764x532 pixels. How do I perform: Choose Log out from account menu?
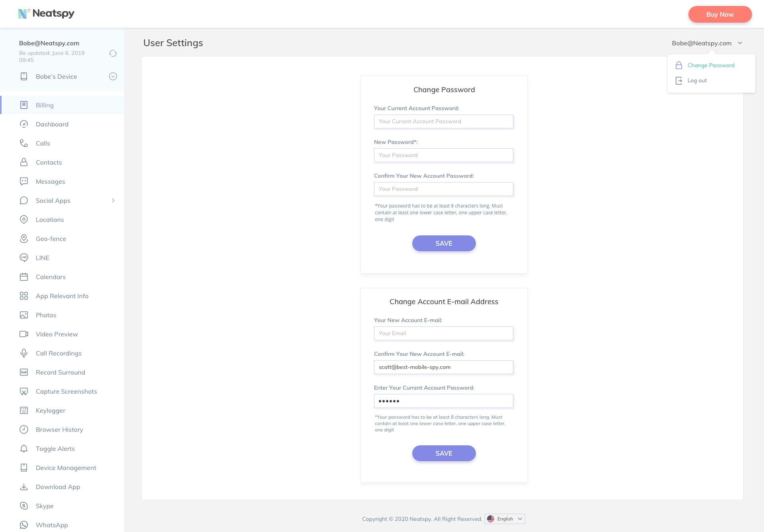[x=697, y=80]
